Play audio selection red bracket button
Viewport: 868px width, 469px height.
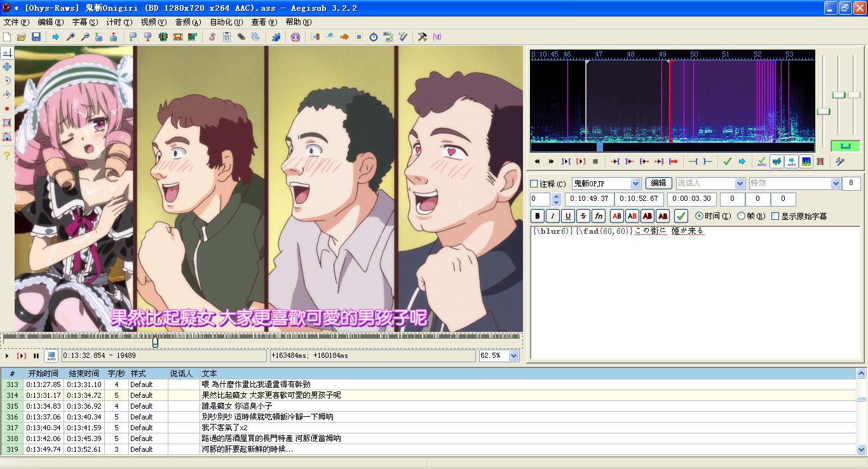click(x=581, y=161)
